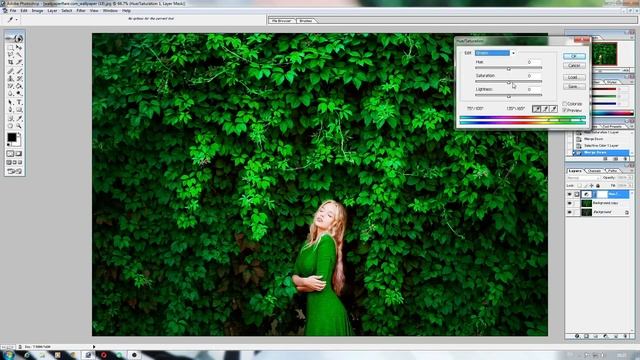The width and height of the screenshot is (640, 360).
Task: Click the Windows Start button
Action: pyautogui.click(x=8, y=355)
